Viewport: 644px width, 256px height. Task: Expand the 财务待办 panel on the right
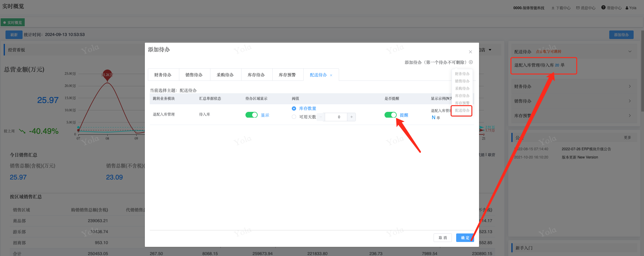click(x=630, y=87)
